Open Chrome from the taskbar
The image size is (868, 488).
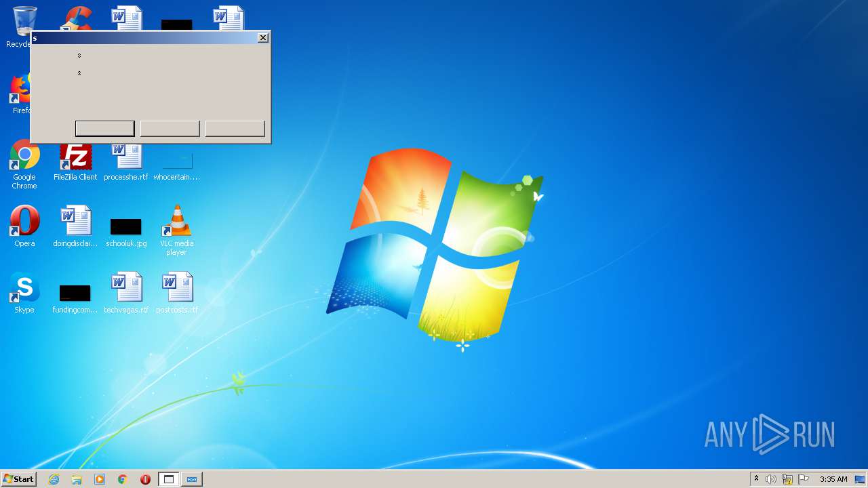pyautogui.click(x=123, y=479)
